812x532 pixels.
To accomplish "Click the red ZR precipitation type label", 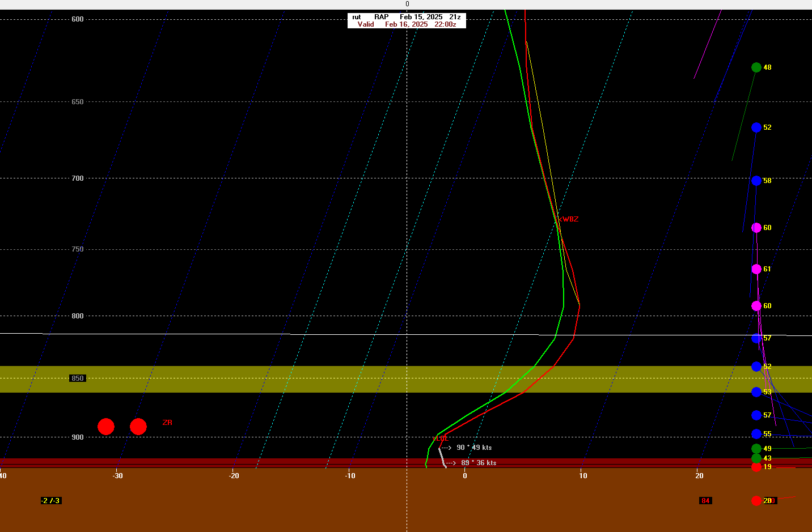I will [167, 423].
